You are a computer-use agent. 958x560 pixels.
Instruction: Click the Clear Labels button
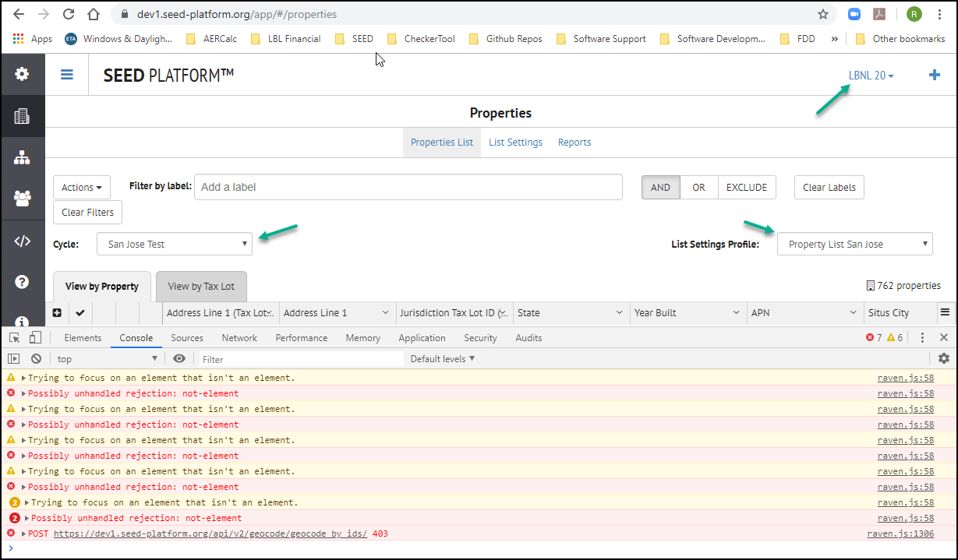point(829,187)
